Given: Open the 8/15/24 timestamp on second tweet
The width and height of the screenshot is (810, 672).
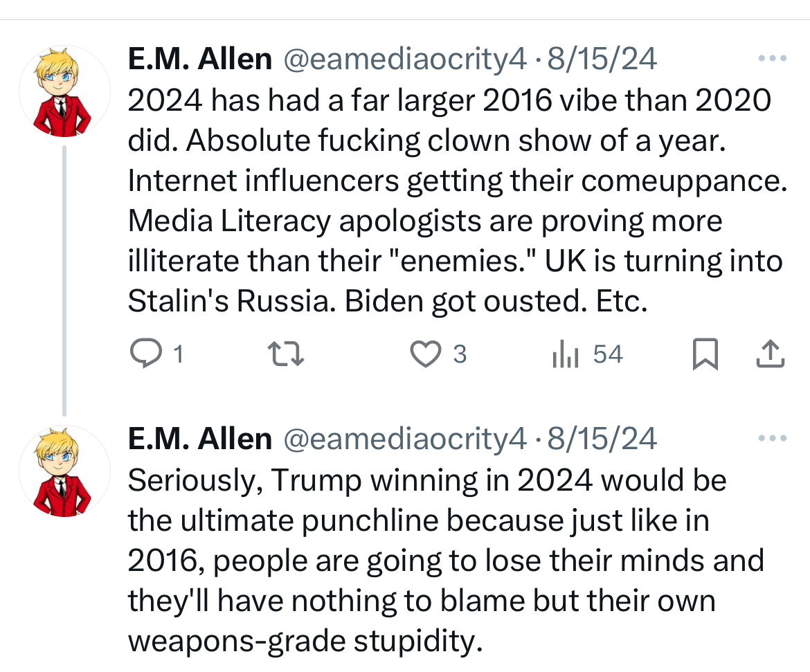Looking at the screenshot, I should [x=602, y=439].
